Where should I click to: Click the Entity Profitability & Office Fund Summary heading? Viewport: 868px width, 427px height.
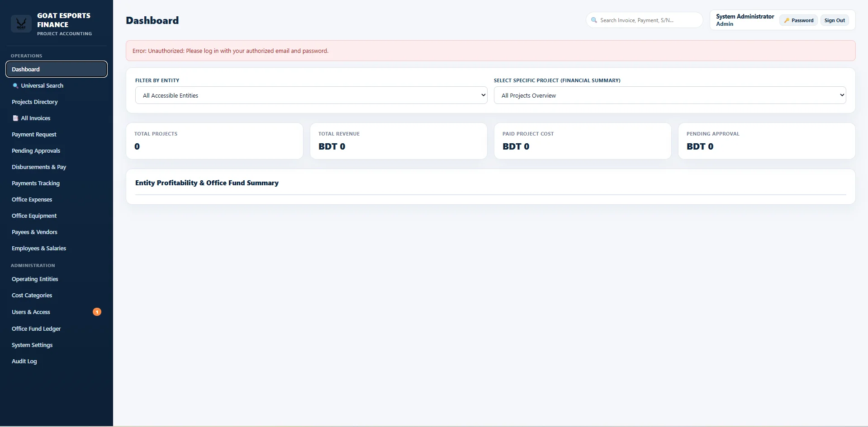point(207,183)
